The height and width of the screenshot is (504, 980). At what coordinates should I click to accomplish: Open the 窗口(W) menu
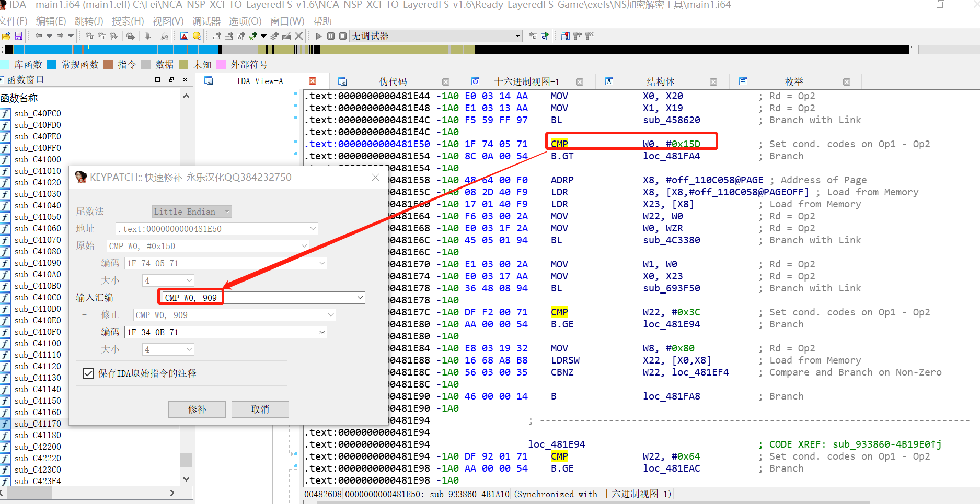point(287,21)
